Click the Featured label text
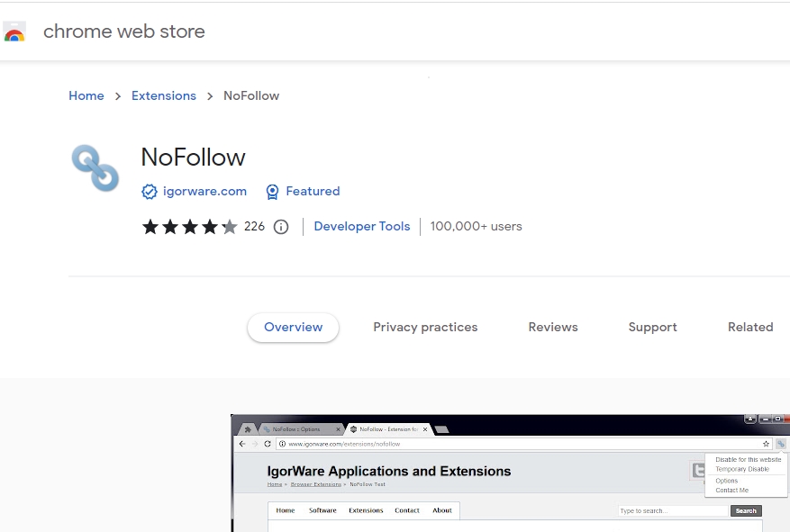The width and height of the screenshot is (790, 532). click(313, 192)
